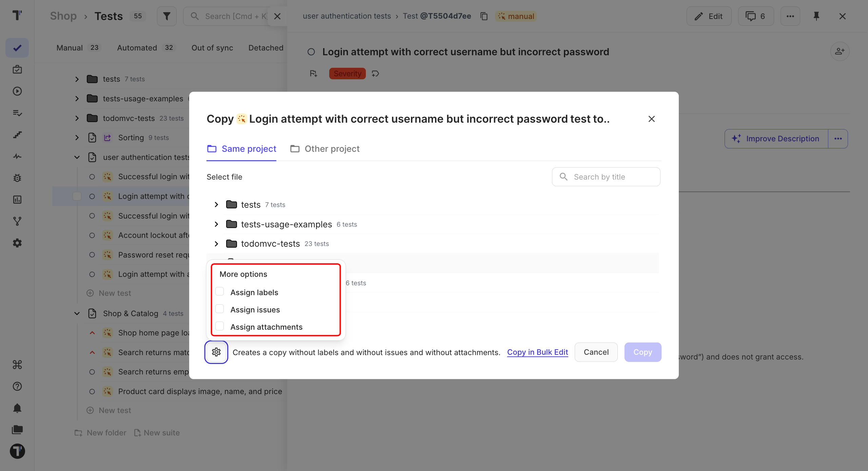Switch to Other project tab
The width and height of the screenshot is (868, 471).
point(325,149)
